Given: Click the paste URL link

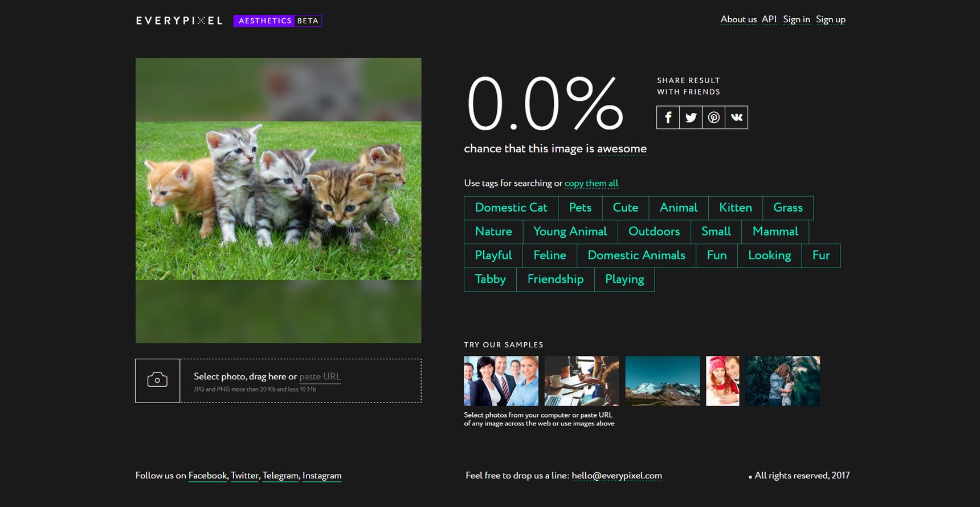Looking at the screenshot, I should point(320,376).
